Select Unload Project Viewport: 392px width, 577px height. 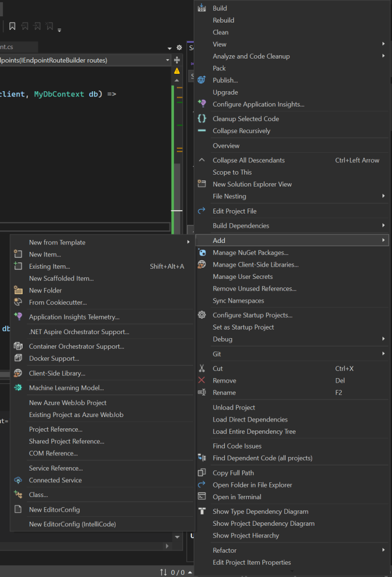[234, 407]
